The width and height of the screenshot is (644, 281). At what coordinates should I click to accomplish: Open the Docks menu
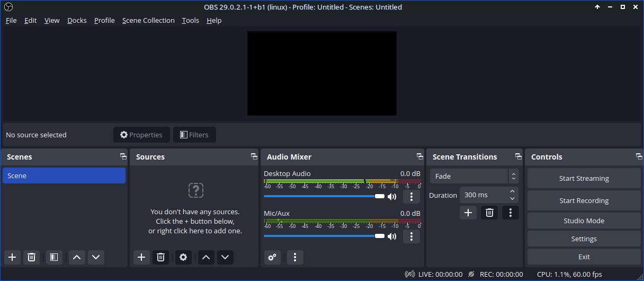pos(77,20)
